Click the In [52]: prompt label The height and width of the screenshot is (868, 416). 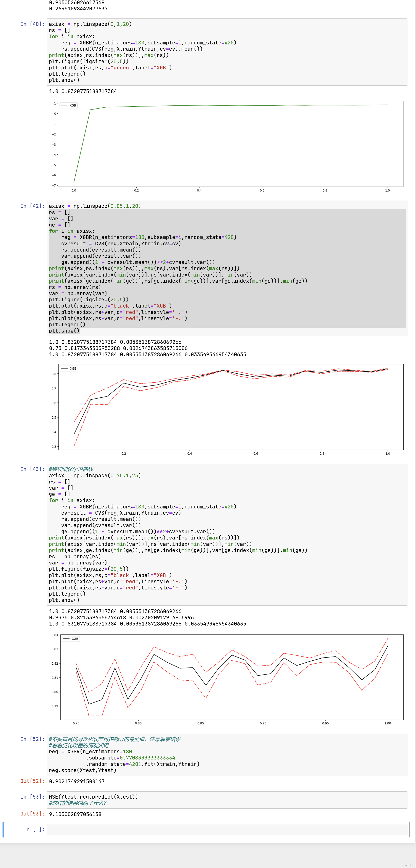[x=32, y=739]
